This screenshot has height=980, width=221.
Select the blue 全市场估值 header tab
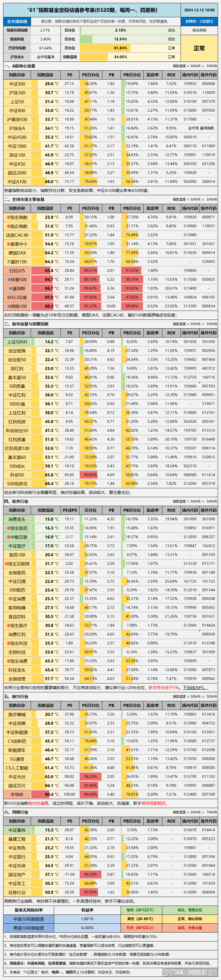[x=17, y=21]
